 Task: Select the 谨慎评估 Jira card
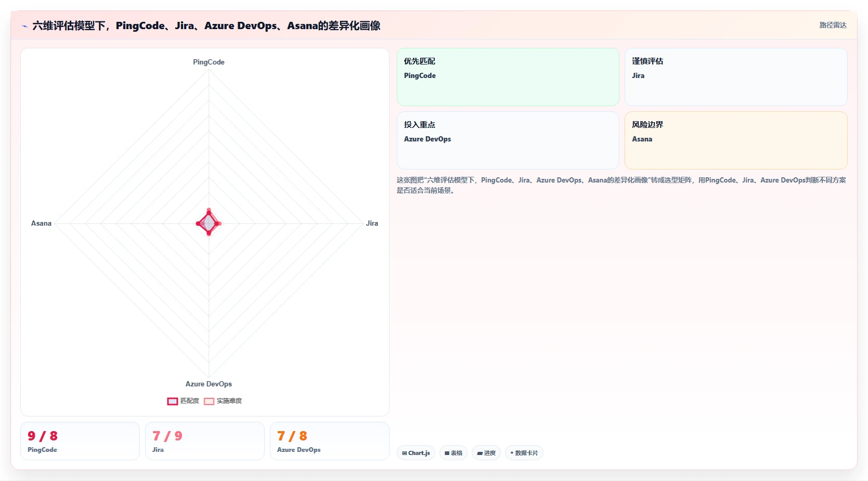(736, 77)
